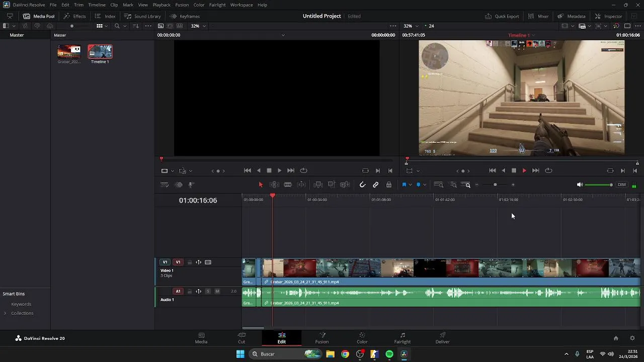Play the source viewer forward
The height and width of the screenshot is (362, 644).
pyautogui.click(x=280, y=171)
